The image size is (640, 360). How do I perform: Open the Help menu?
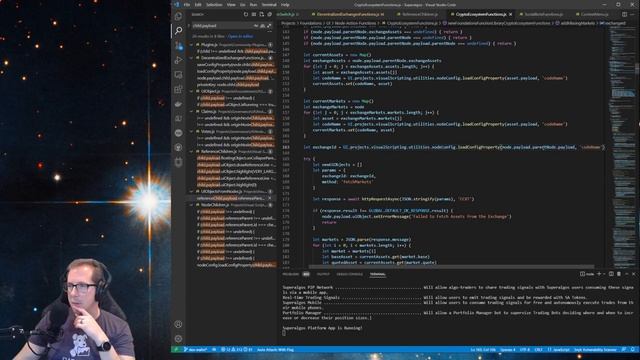(285, 4)
